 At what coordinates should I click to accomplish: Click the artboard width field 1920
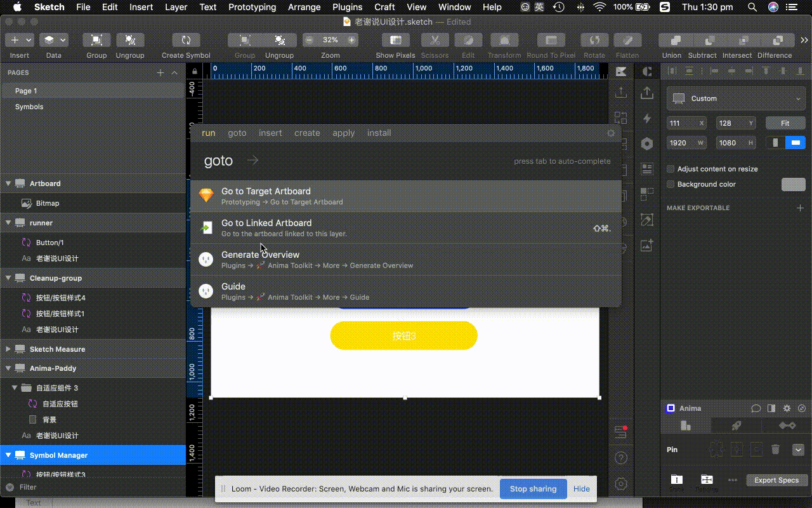[687, 143]
